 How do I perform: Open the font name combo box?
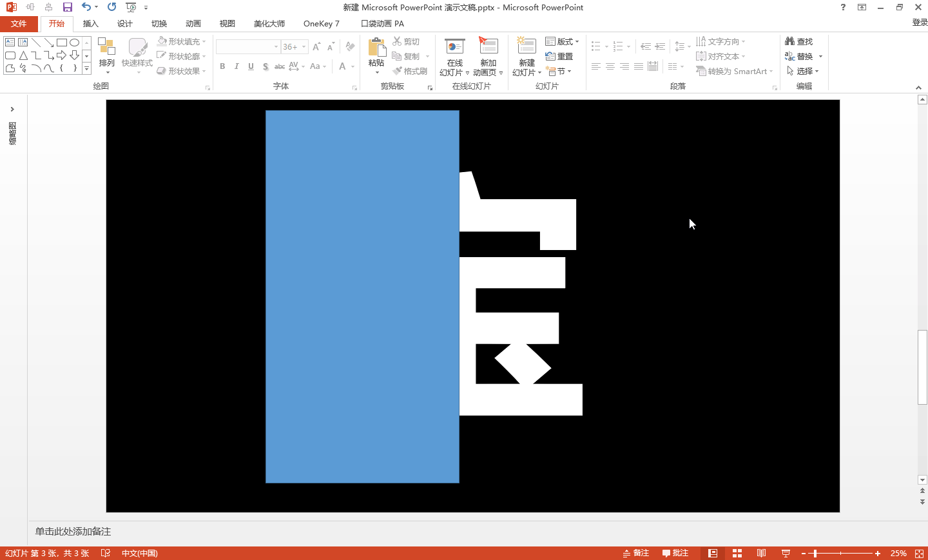[x=248, y=47]
